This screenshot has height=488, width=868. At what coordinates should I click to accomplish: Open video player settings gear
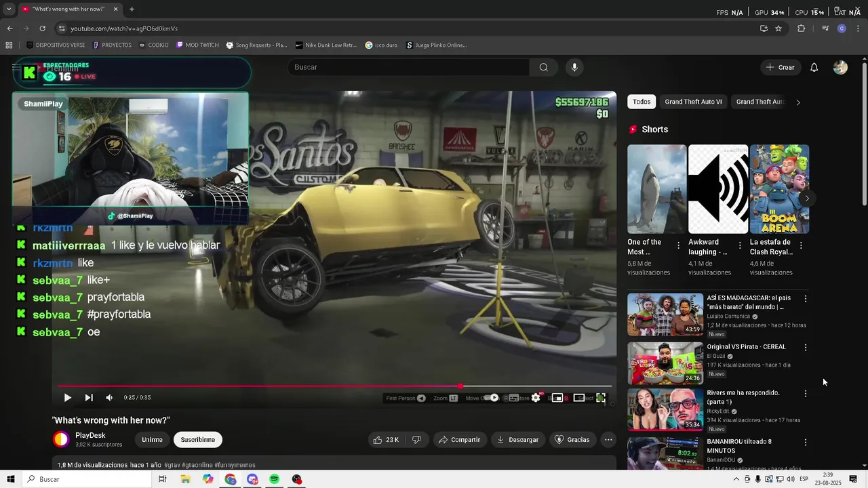pyautogui.click(x=536, y=398)
